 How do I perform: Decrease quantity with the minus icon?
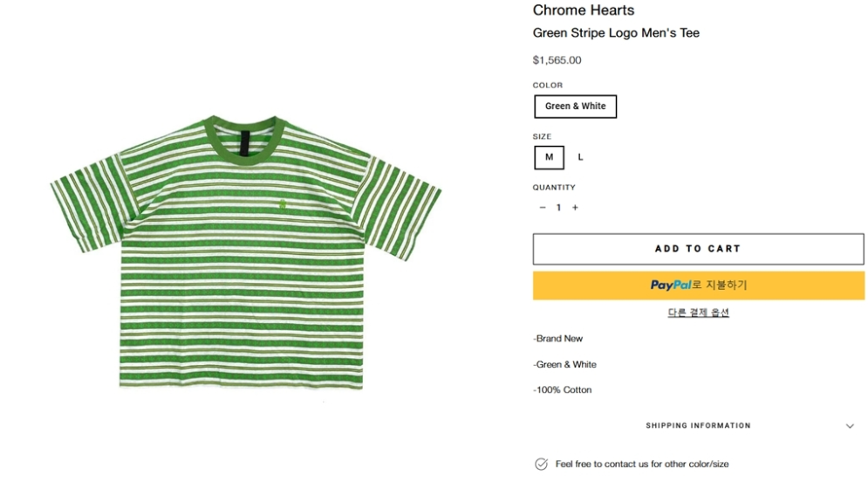(543, 208)
